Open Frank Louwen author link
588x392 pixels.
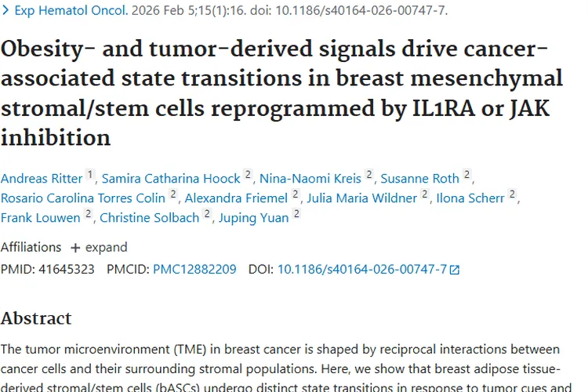(40, 217)
